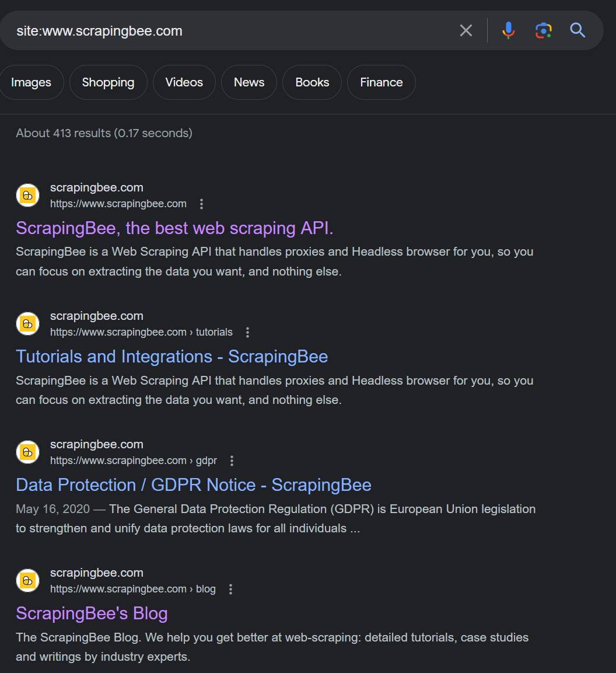Click the magnifying glass search icon
Image resolution: width=616 pixels, height=673 pixels.
click(577, 30)
